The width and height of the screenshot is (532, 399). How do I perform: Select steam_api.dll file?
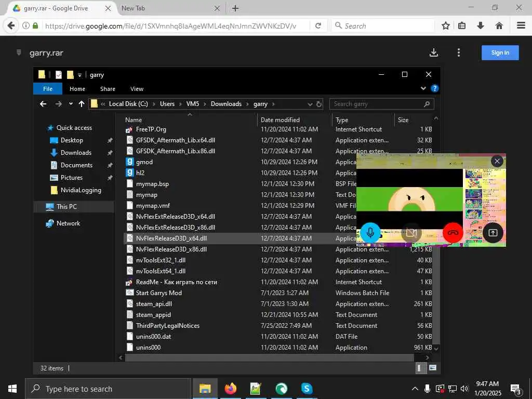[x=154, y=303]
